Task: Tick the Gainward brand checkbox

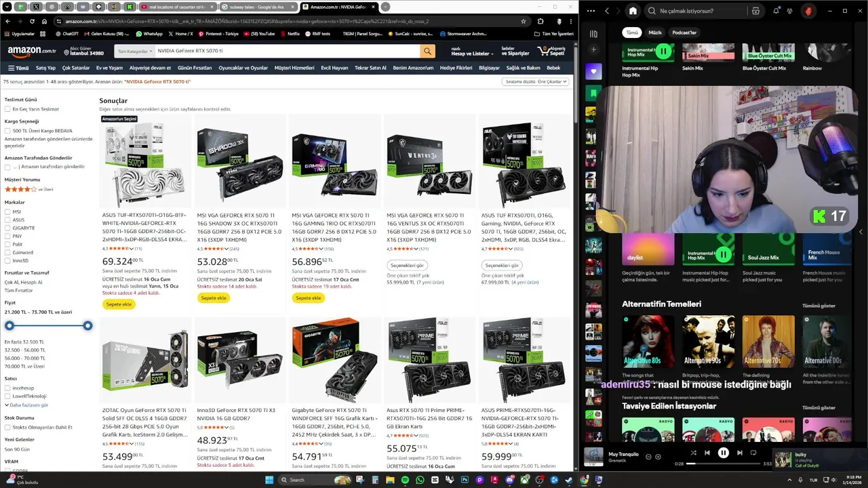Action: pyautogui.click(x=7, y=252)
